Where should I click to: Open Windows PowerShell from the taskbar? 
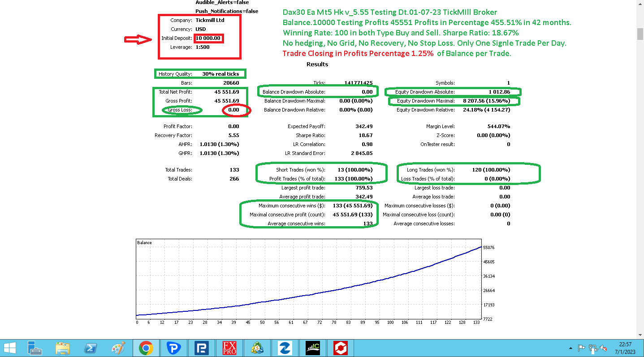click(91, 348)
